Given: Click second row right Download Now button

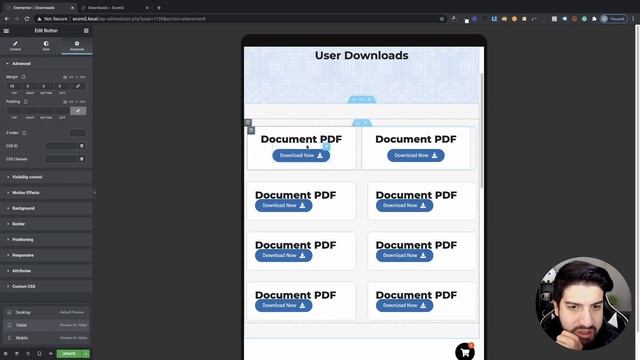Looking at the screenshot, I should pyautogui.click(x=404, y=205).
